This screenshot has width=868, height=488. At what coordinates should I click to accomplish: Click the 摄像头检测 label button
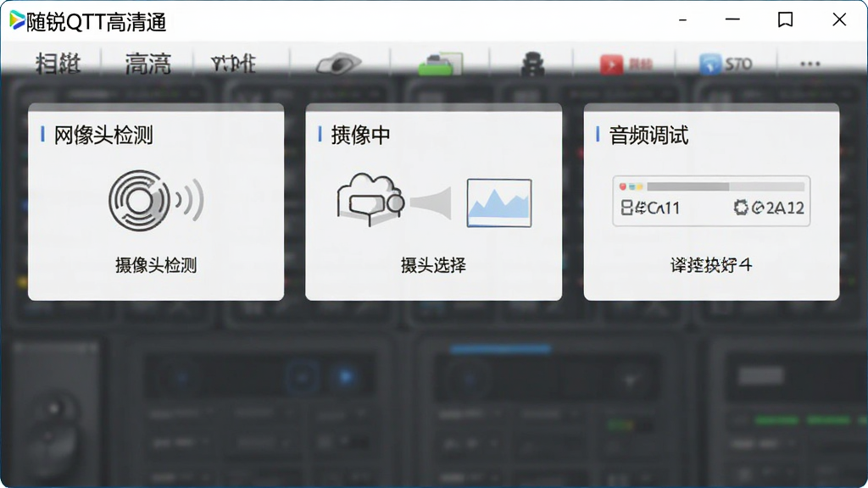click(156, 265)
